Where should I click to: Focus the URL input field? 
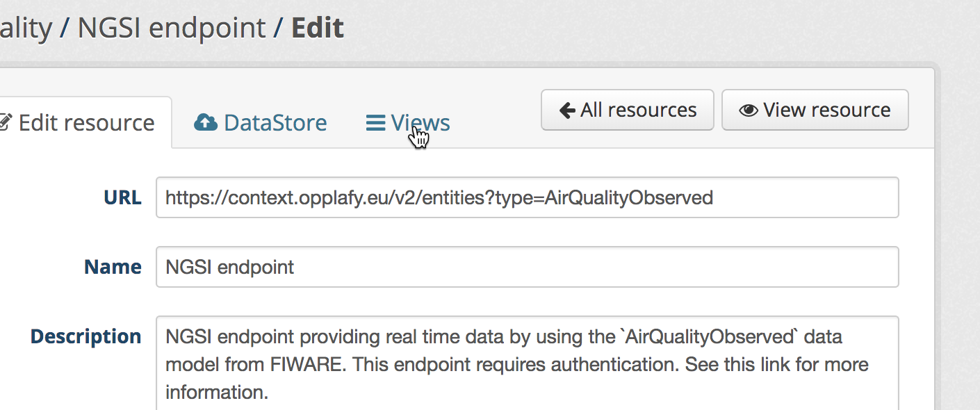[x=528, y=197]
